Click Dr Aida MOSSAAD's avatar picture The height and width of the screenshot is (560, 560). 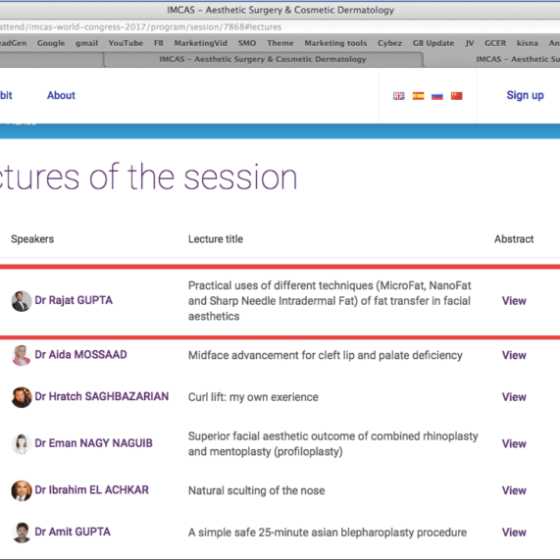point(21,355)
